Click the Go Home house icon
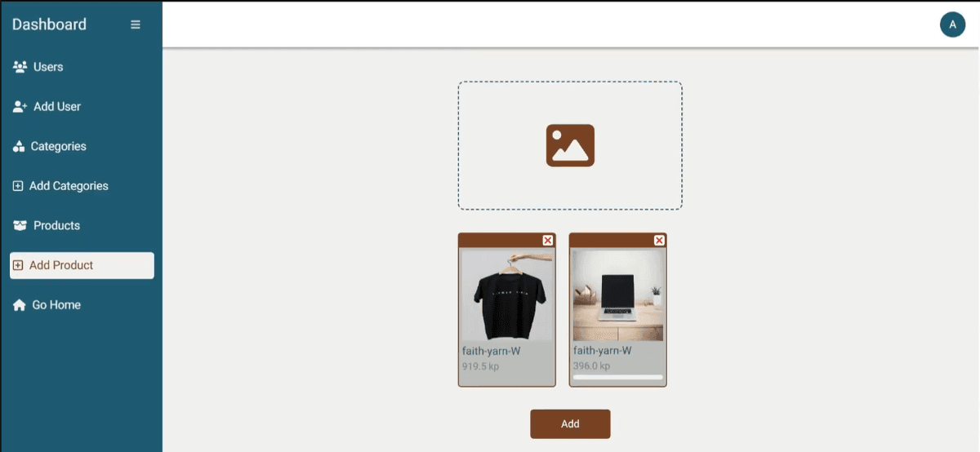The height and width of the screenshot is (452, 980). pyautogui.click(x=20, y=305)
